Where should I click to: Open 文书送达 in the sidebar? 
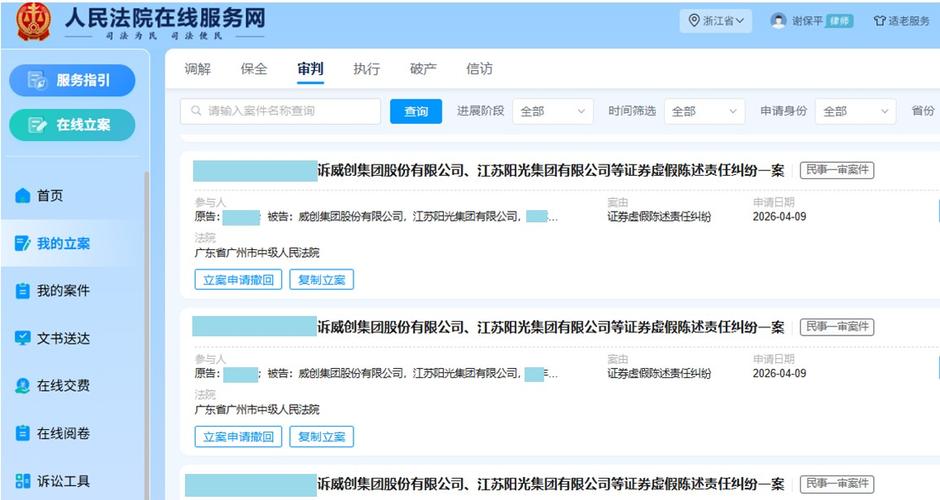(x=63, y=338)
